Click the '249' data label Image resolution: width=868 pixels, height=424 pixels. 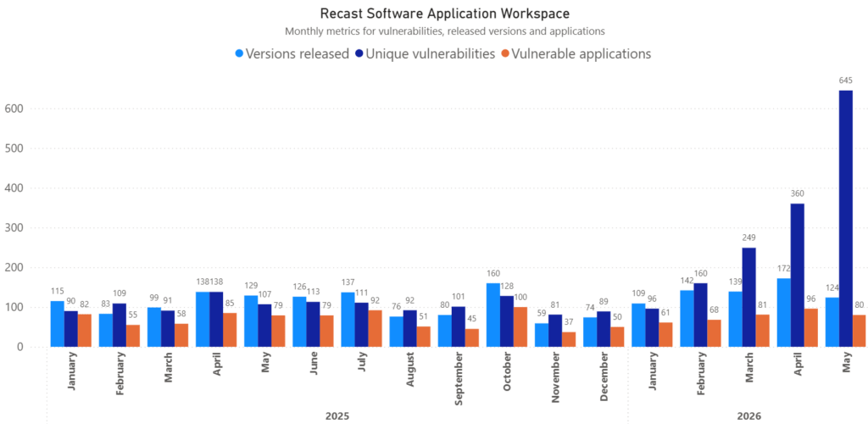click(x=749, y=238)
